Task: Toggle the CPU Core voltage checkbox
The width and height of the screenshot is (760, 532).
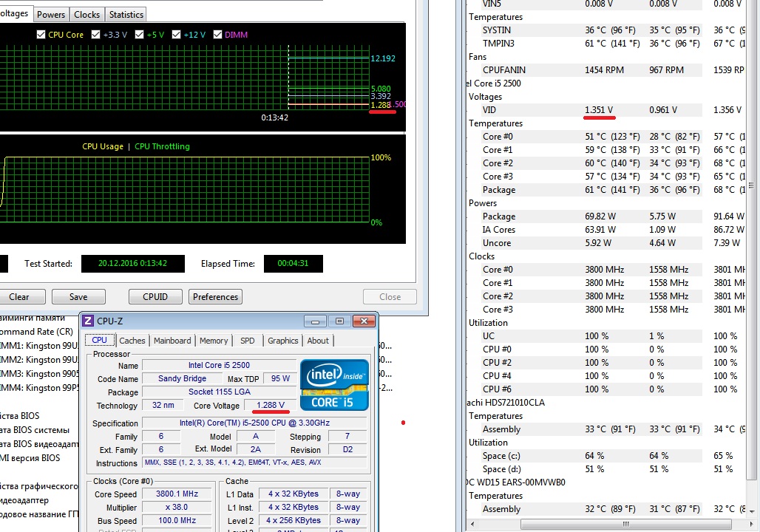Action: pyautogui.click(x=41, y=35)
